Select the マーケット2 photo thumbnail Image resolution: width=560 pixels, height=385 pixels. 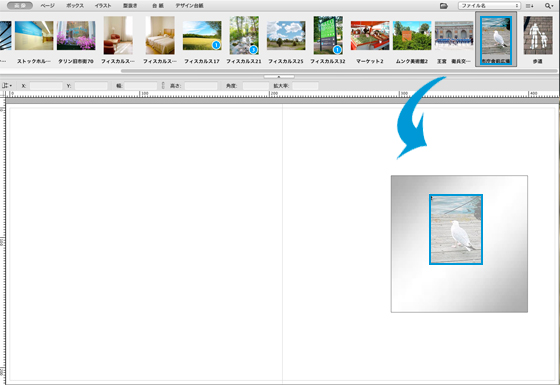pos(370,35)
